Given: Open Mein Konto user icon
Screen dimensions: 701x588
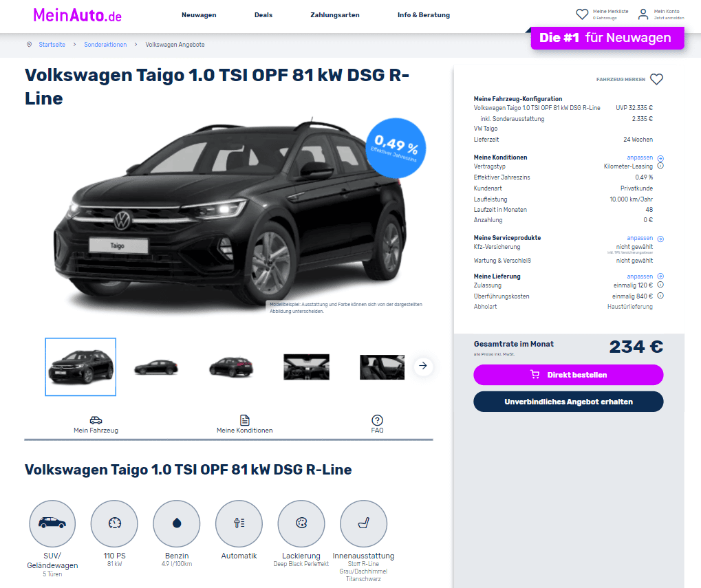Looking at the screenshot, I should click(643, 14).
